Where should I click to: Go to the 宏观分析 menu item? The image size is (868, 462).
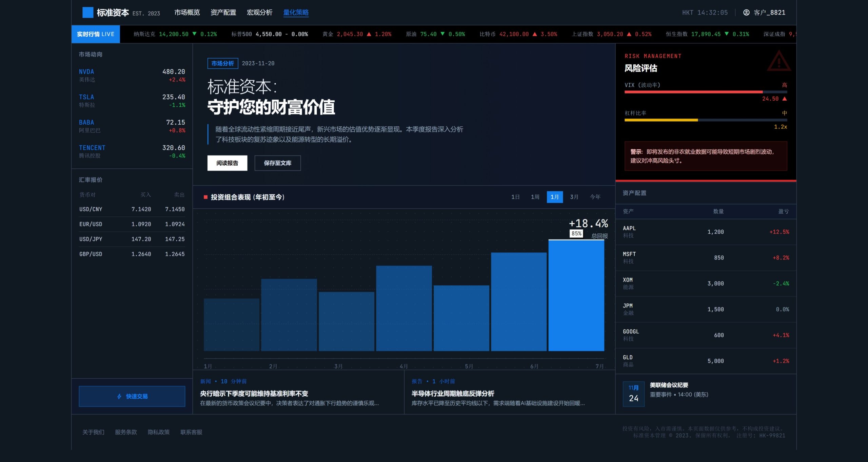click(259, 13)
